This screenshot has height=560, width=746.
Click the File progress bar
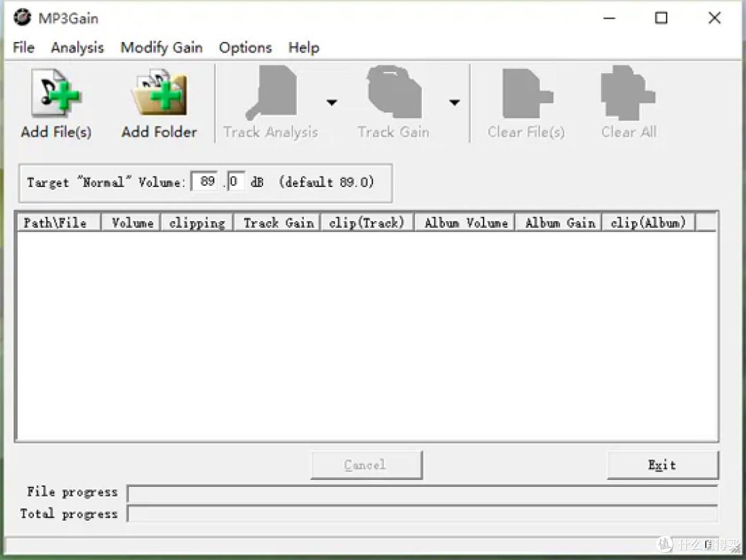tap(423, 494)
